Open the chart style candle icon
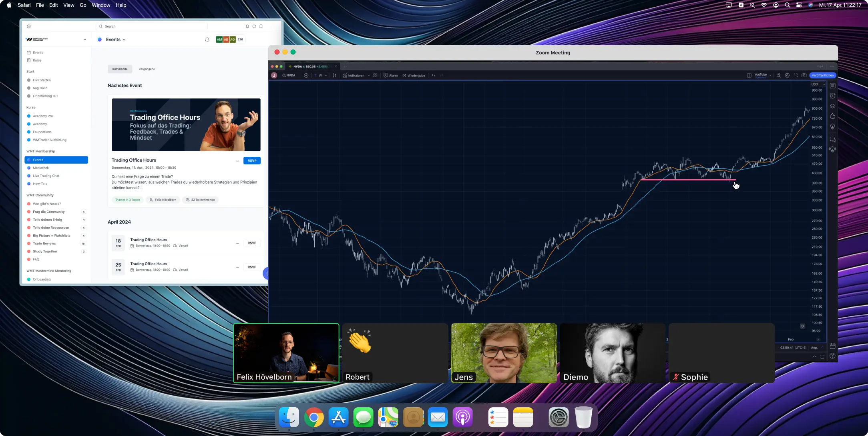Screen dimensions: 868x436 [x=334, y=75]
